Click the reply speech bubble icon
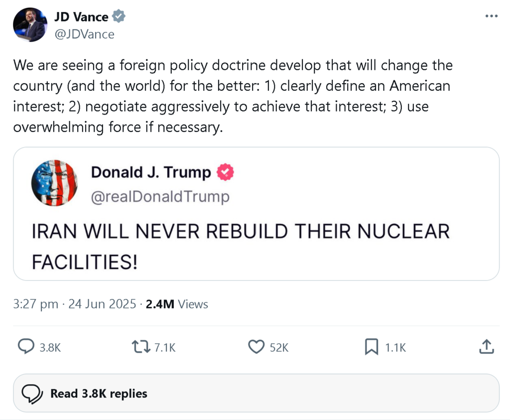Screen dimensions: 510x420 click(26, 347)
